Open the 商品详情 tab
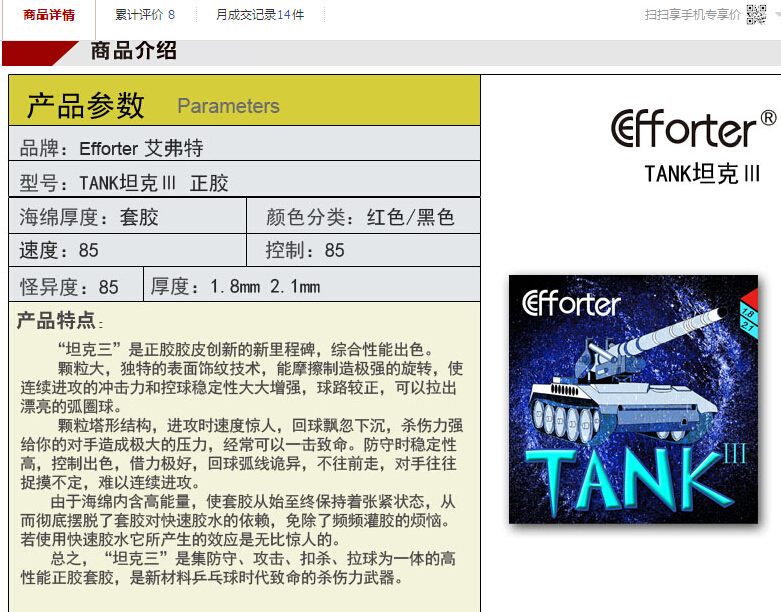Image resolution: width=781 pixels, height=612 pixels. coord(48,15)
